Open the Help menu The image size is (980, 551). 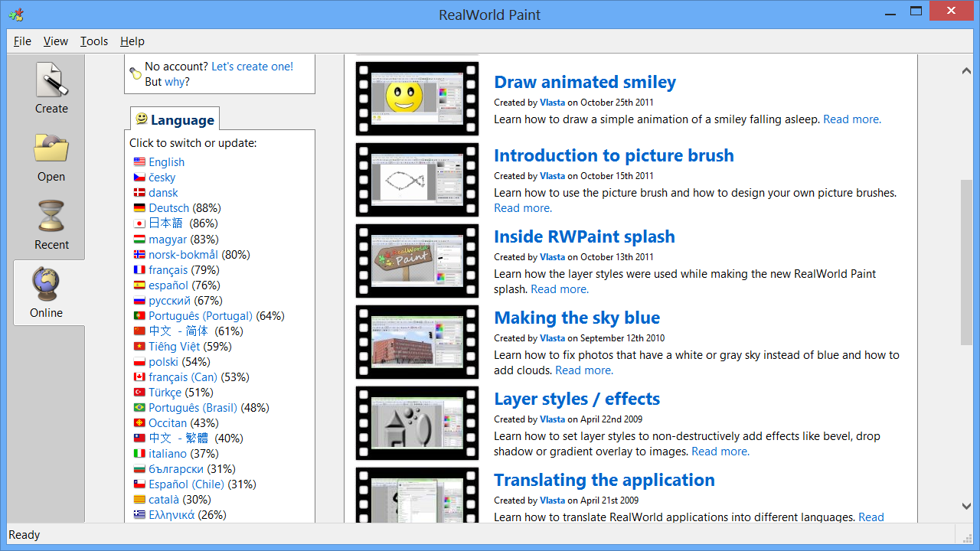tap(132, 41)
